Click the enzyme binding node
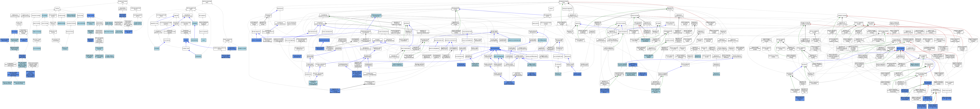The height and width of the screenshot is (109, 980). (x=81, y=23)
